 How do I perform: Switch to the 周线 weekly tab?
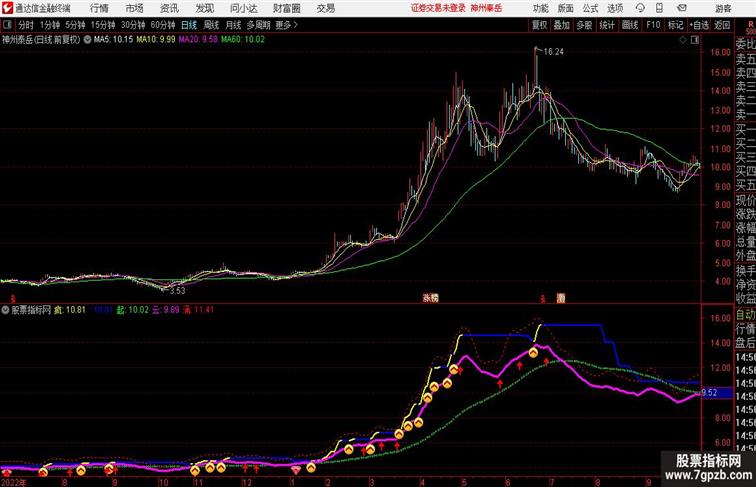211,25
